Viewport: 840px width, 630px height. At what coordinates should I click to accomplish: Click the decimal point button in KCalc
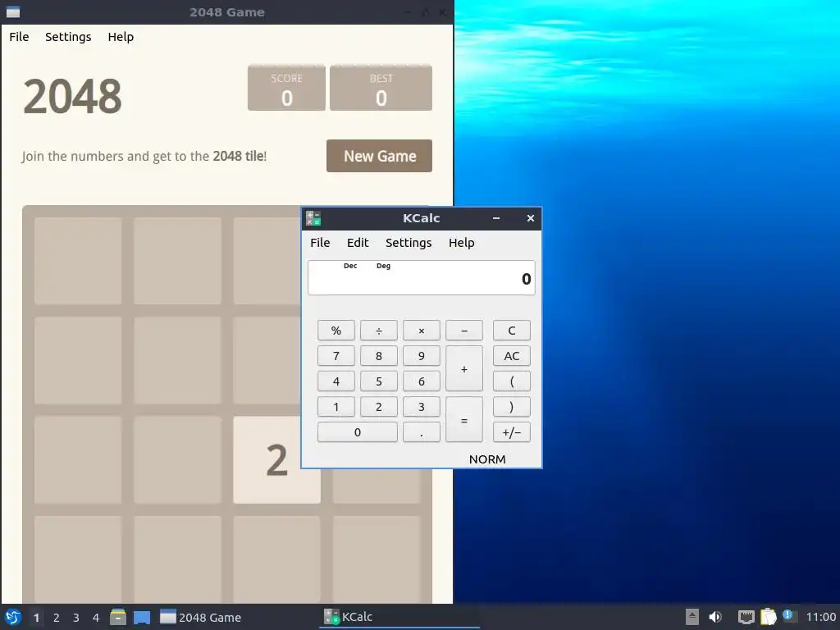[422, 432]
